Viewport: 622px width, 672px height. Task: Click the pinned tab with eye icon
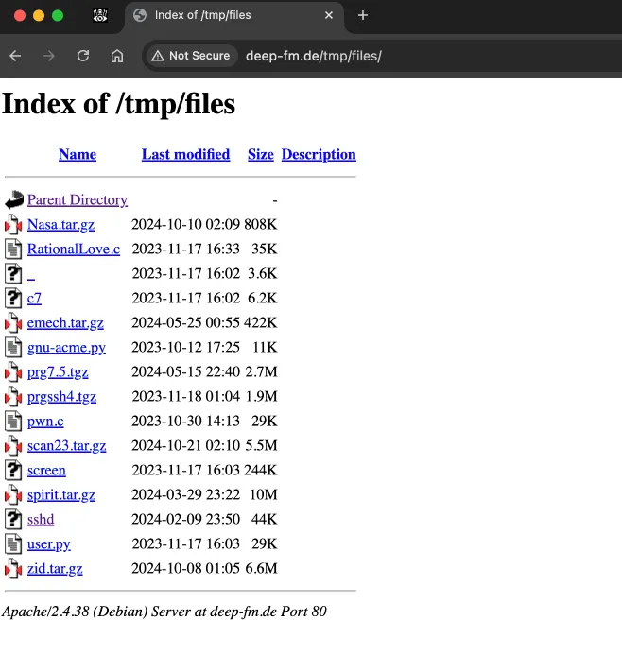[99, 15]
